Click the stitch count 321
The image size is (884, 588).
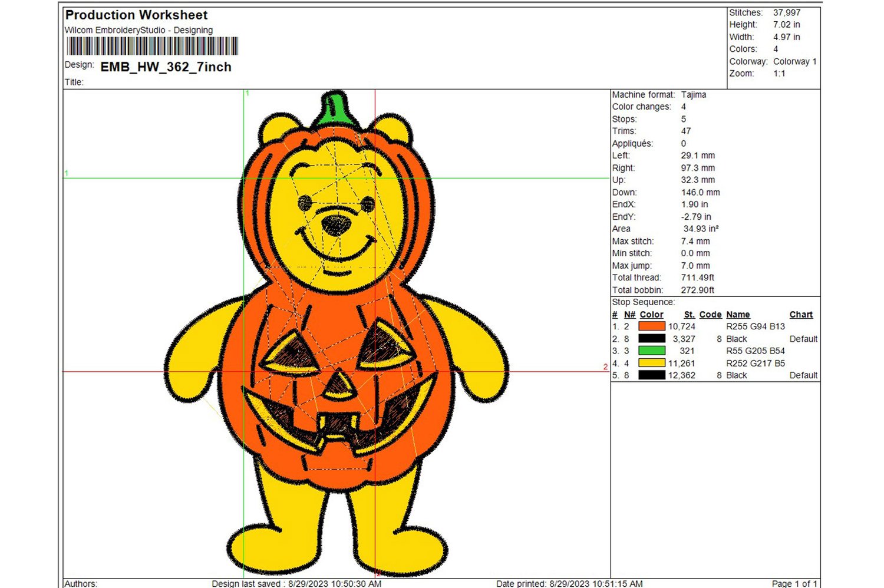point(687,351)
